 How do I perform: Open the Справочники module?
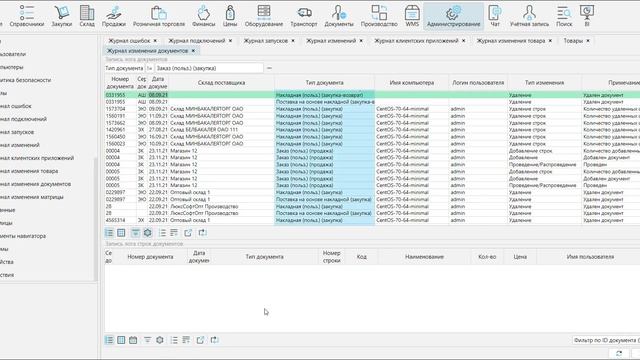pos(27,16)
